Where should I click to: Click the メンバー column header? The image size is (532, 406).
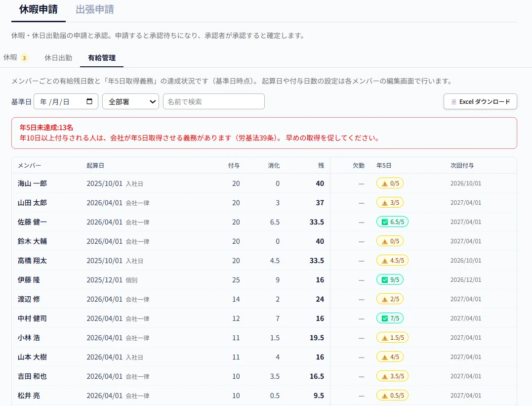(30, 166)
